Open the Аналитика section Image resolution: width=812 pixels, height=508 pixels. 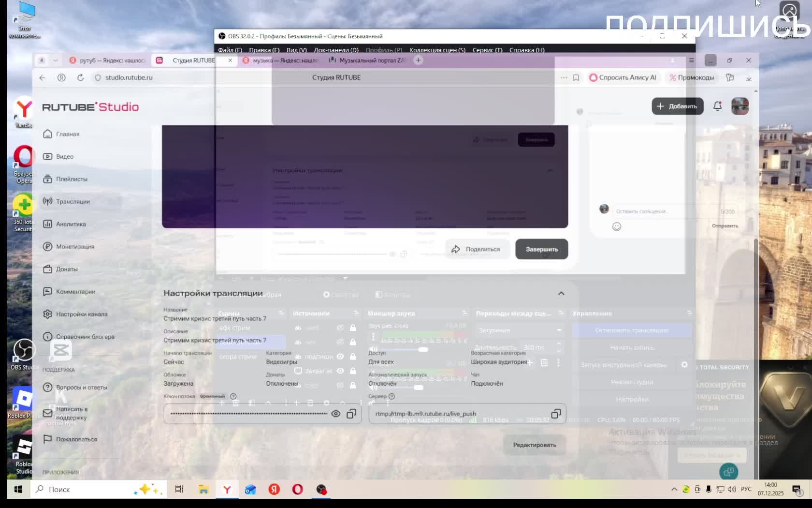point(71,224)
